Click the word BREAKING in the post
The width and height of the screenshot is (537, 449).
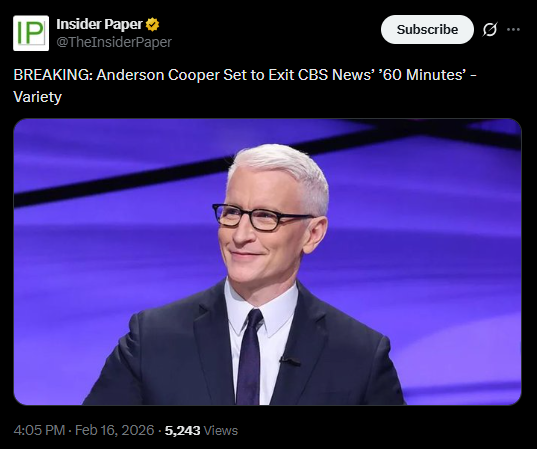pyautogui.click(x=53, y=75)
